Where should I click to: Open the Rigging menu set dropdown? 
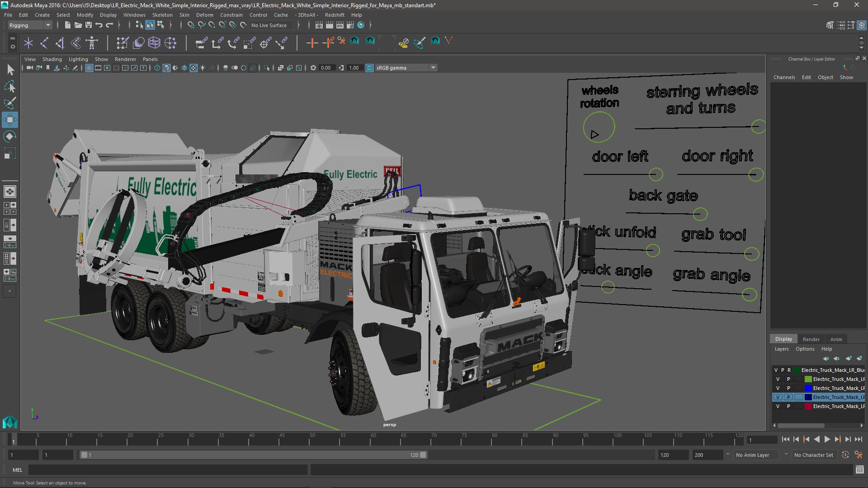[x=30, y=25]
